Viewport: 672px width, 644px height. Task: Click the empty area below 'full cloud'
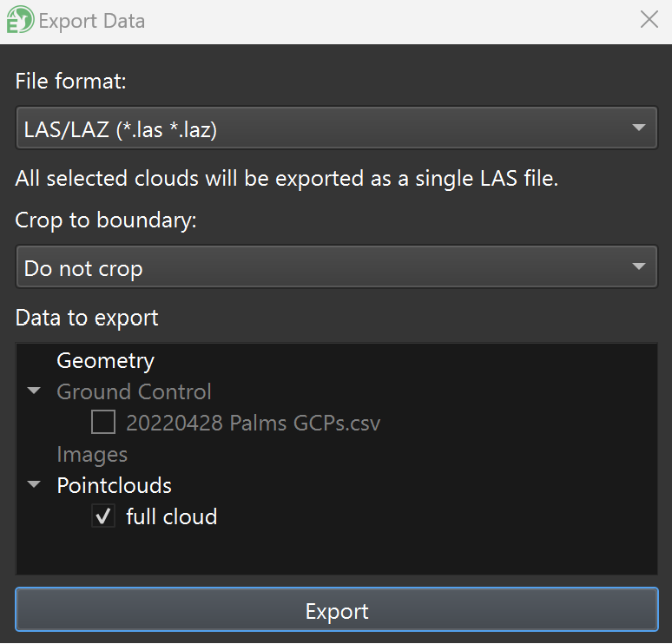(x=336, y=552)
